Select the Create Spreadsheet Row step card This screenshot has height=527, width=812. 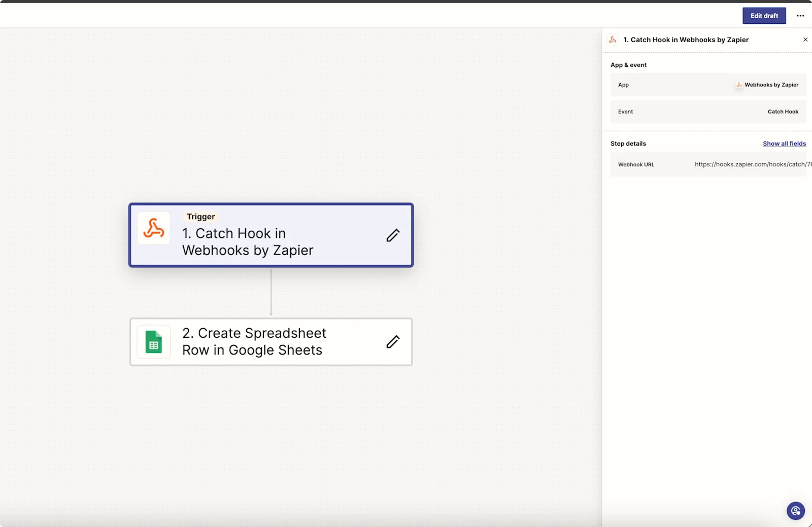[270, 342]
